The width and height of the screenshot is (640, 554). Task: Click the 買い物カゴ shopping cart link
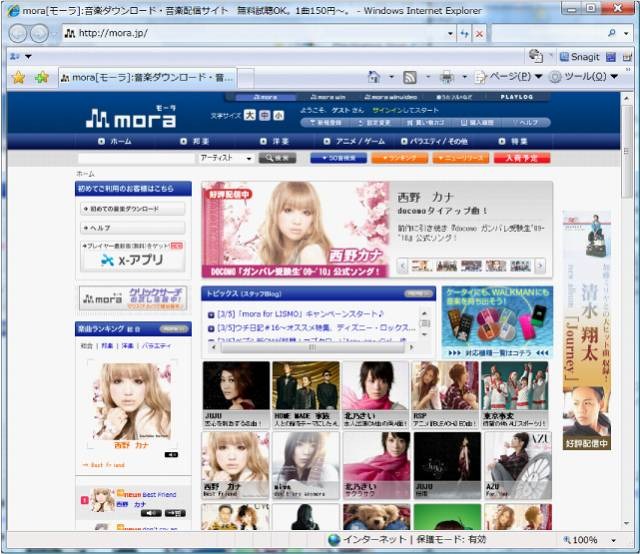coord(425,122)
